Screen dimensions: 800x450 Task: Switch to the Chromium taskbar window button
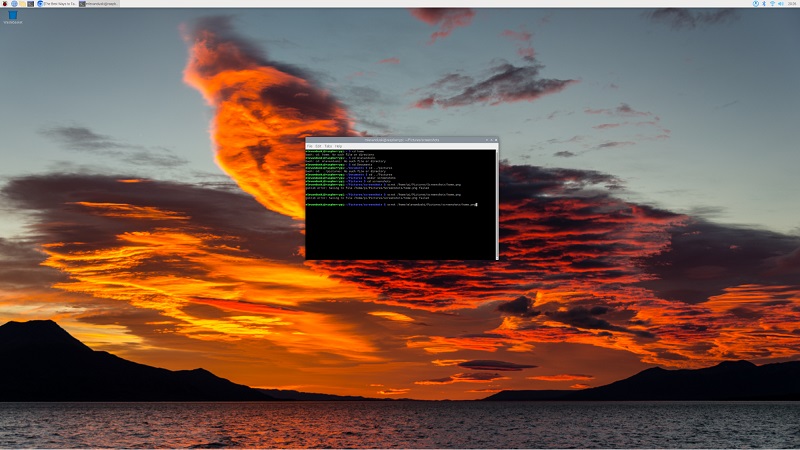(57, 4)
